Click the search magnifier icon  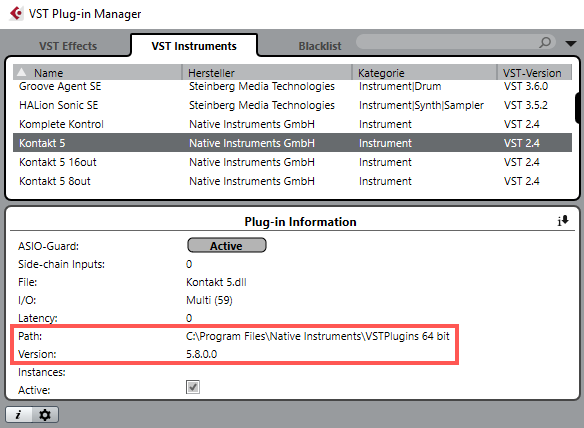coord(545,42)
